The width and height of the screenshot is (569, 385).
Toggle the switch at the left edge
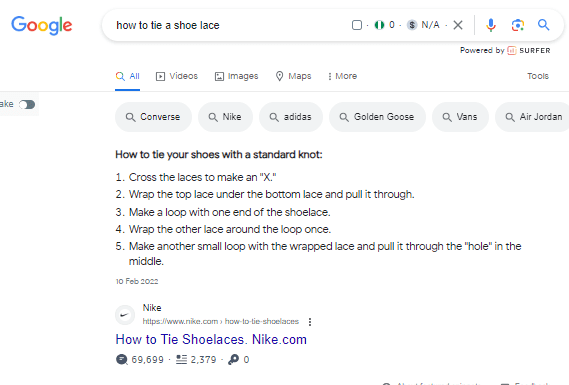click(x=27, y=105)
